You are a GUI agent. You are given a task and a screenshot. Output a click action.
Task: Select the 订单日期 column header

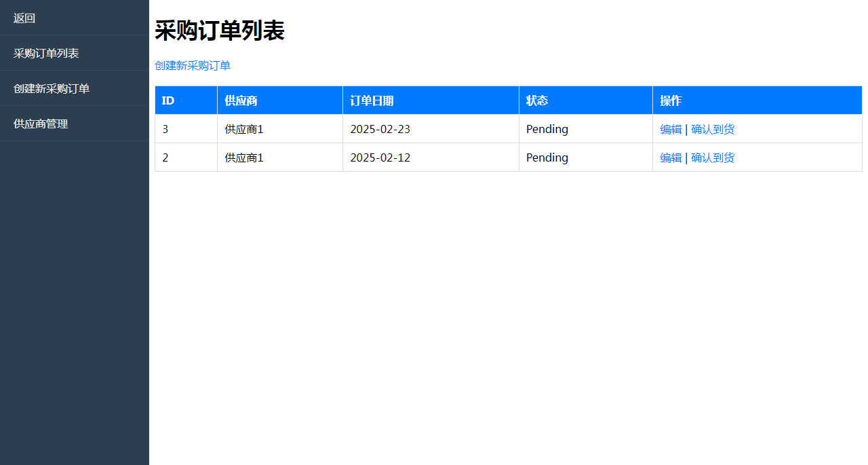[x=372, y=100]
